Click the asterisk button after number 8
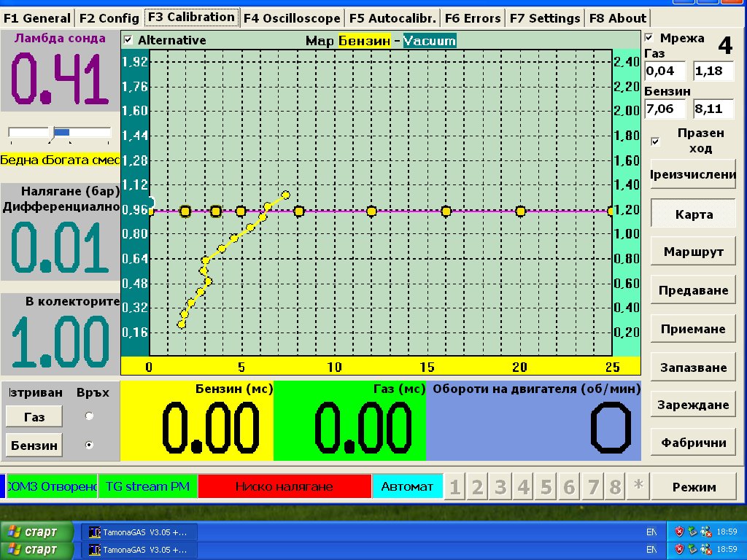Screen dimensions: 747x560 pos(638,487)
